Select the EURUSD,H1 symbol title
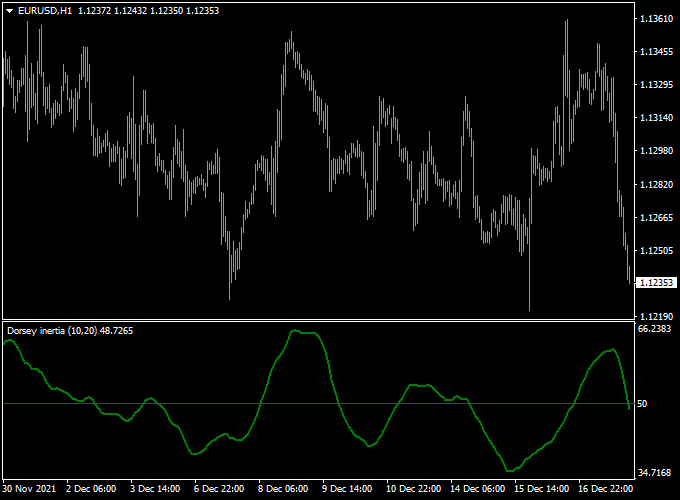This screenshot has height=500, width=680. pos(45,11)
